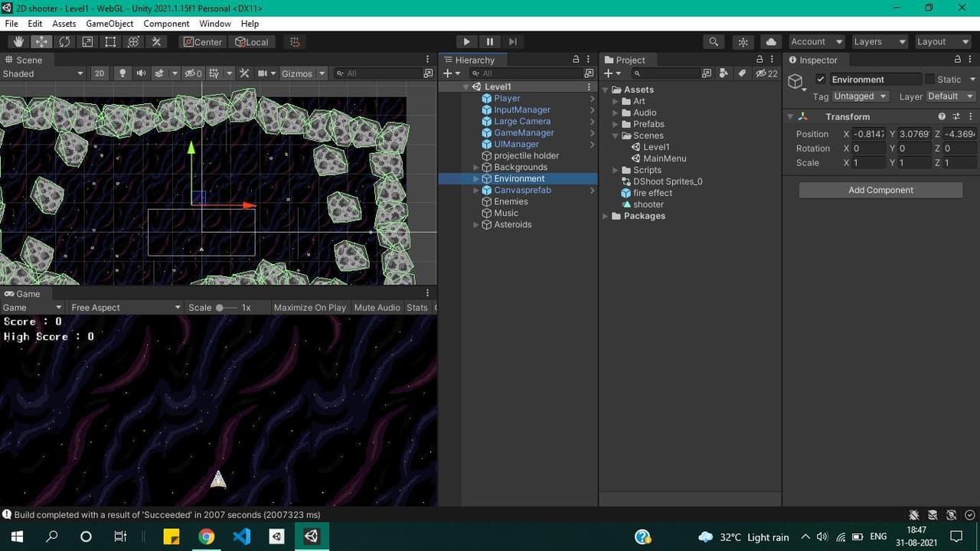Toggle scene audio speaker icon
Screen dimensions: 980x551
[141, 73]
